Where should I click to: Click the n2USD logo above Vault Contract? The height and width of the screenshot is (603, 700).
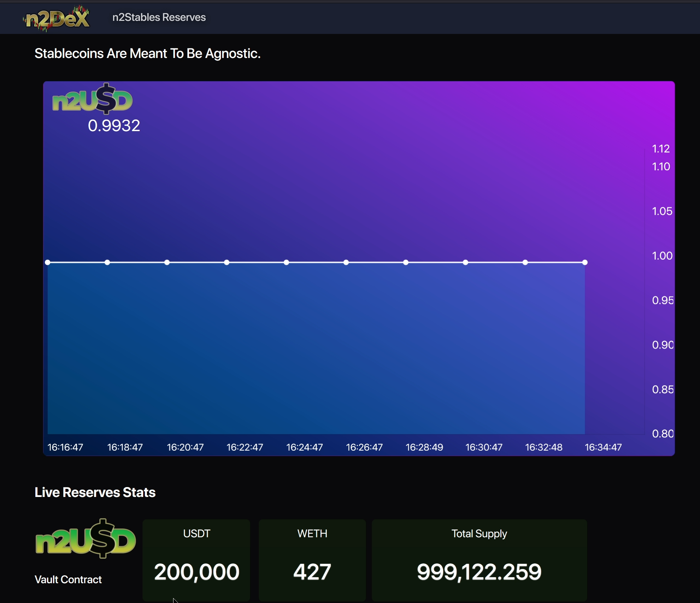click(x=86, y=539)
